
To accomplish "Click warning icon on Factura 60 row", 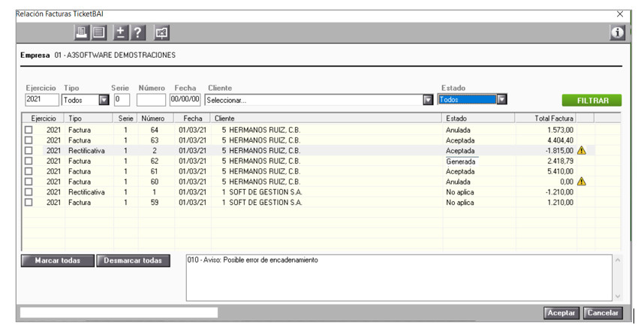I will (582, 182).
